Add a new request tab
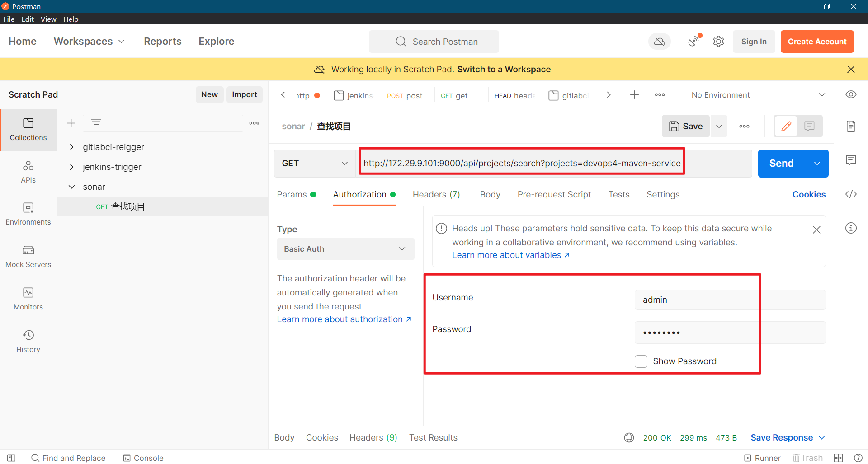 coord(634,94)
